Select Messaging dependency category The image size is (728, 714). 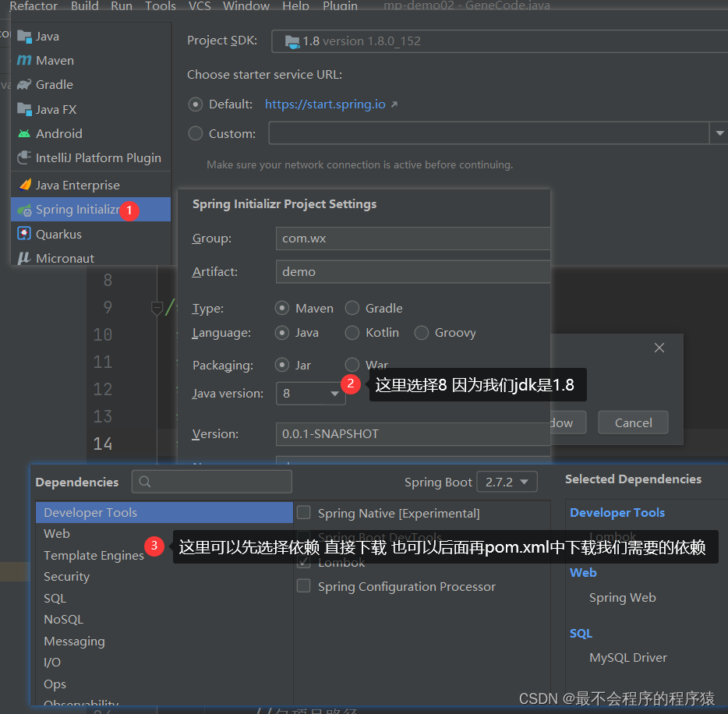74,641
